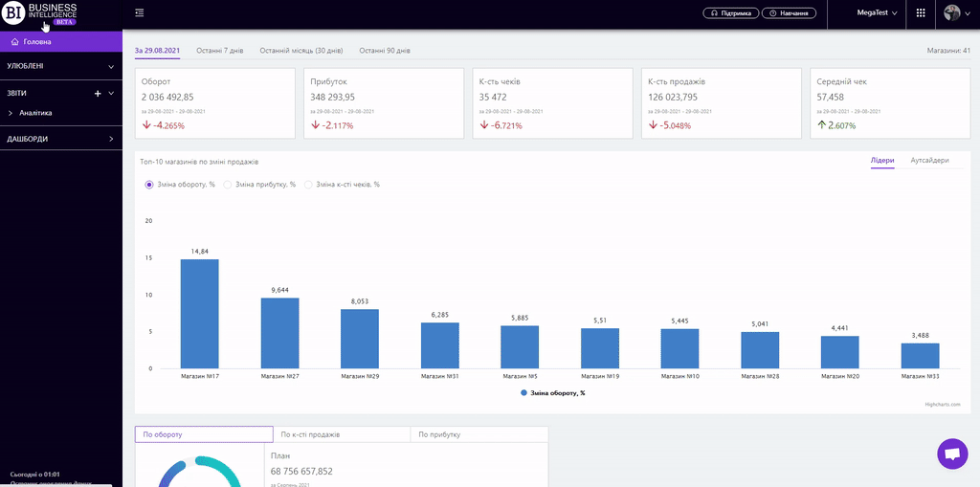Click the BI Business Intelligence logo
980x487 pixels.
40,13
